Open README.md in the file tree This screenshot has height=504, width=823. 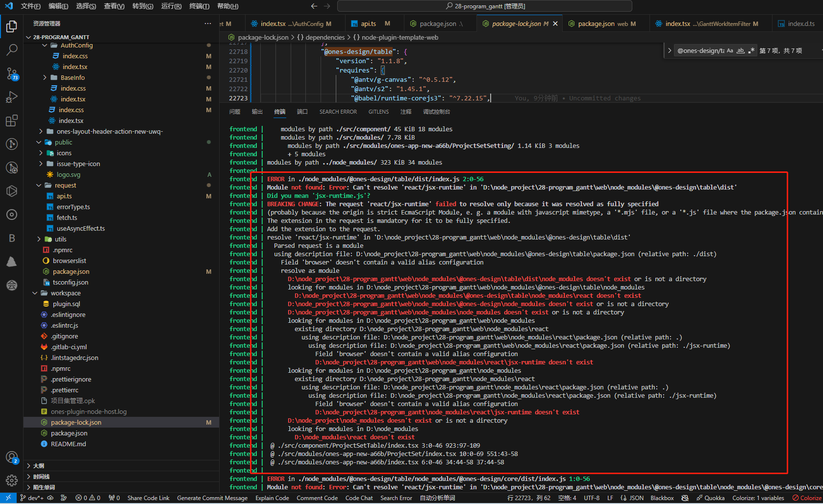(121, 444)
